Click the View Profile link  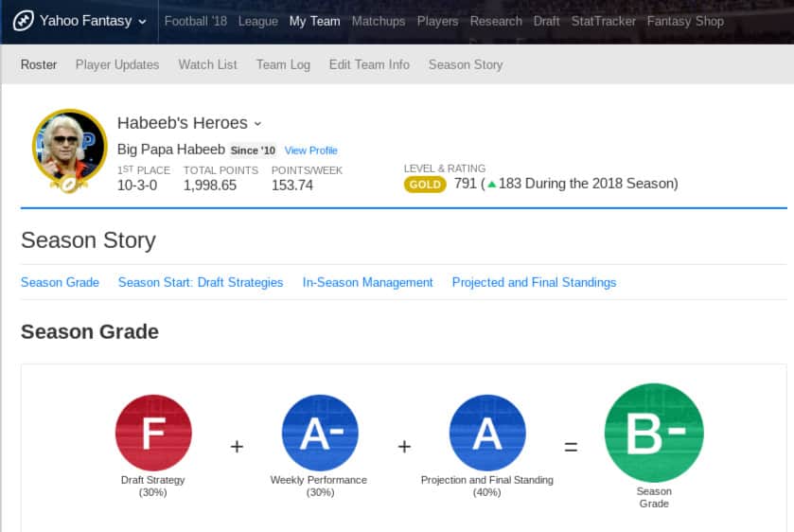(x=310, y=151)
